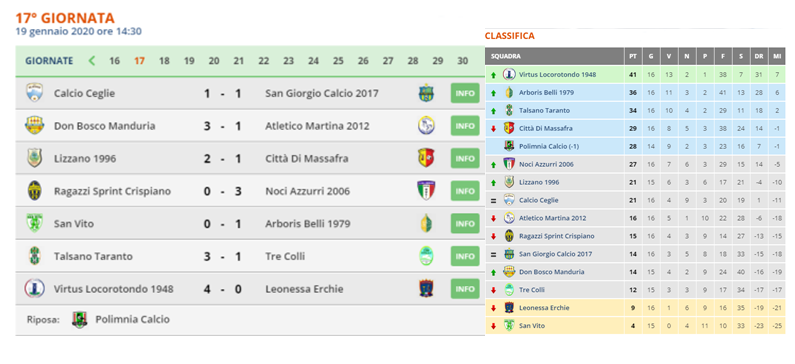Sort standings by PT column header
Screen dimensions: 795x364
coord(633,56)
